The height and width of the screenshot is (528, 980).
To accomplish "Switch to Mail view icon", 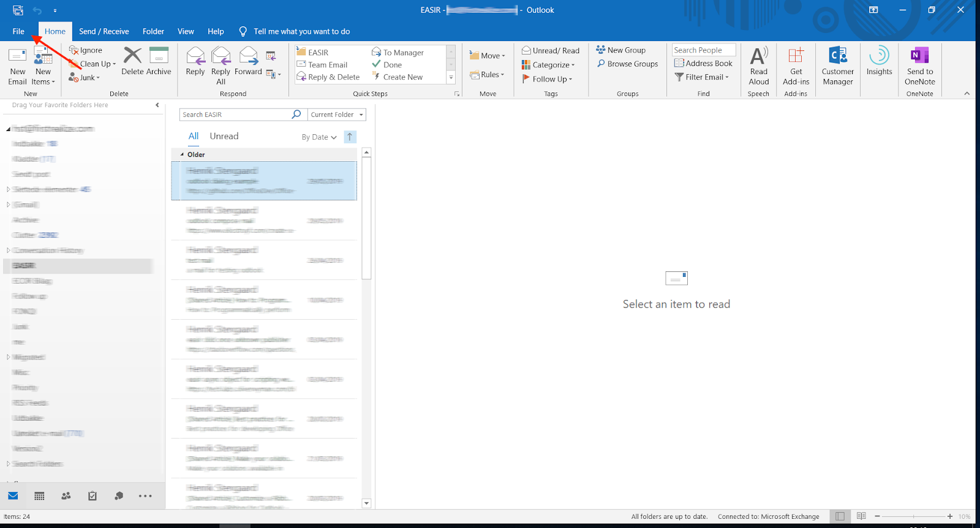I will click(x=13, y=496).
